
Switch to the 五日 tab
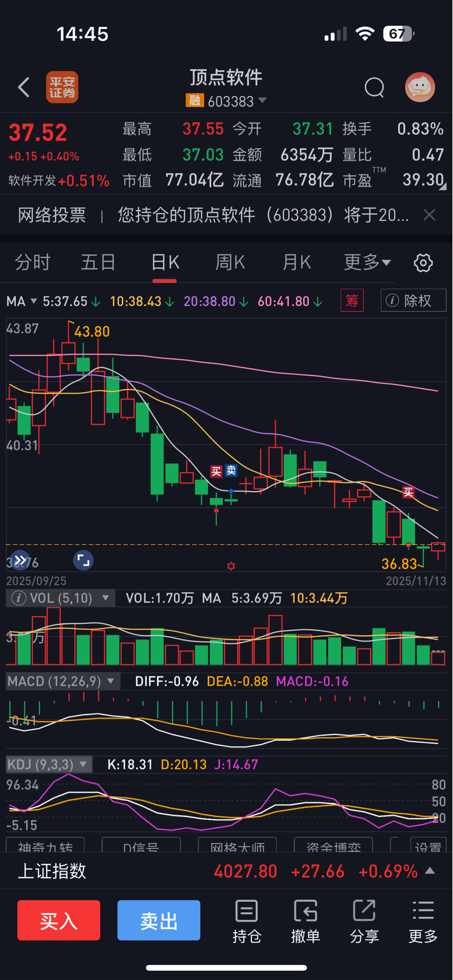pos(98,263)
